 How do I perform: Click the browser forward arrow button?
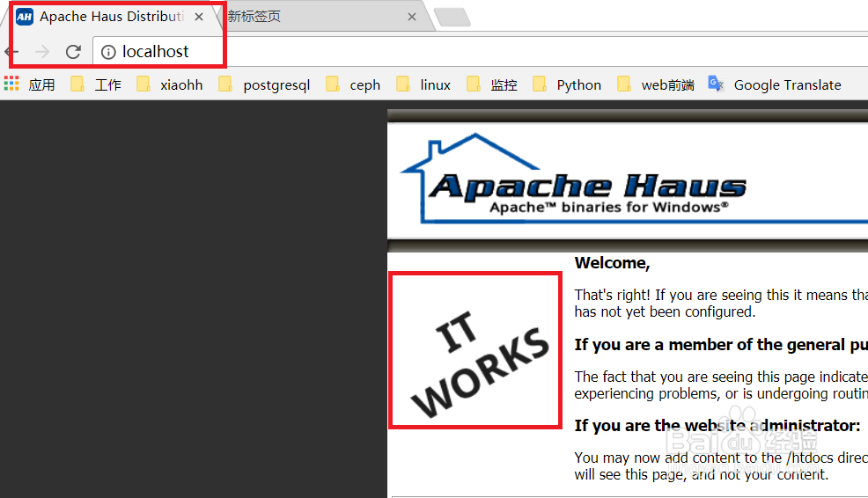(42, 52)
